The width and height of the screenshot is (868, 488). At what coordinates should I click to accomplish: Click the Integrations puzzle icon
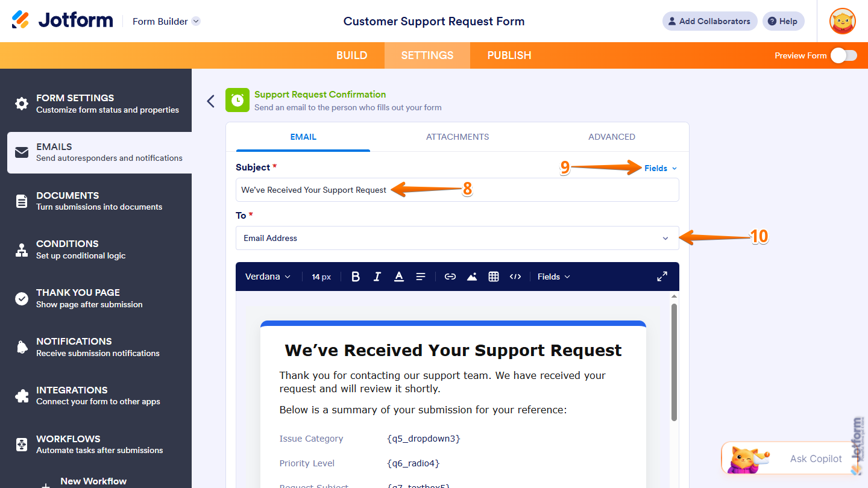22,396
